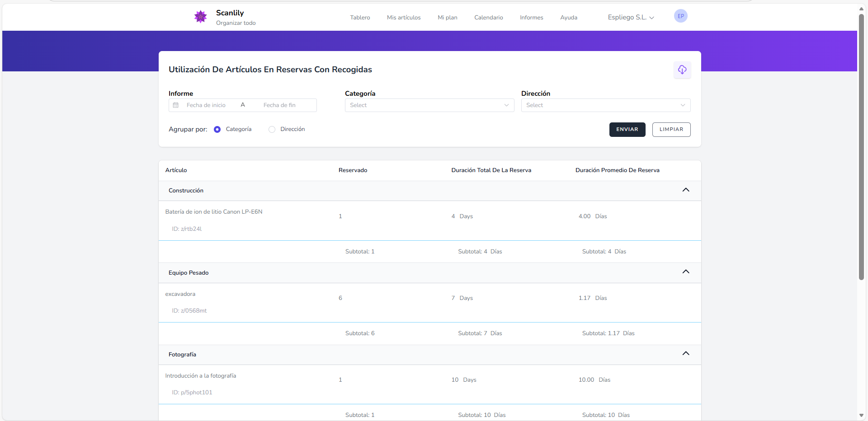Select Categoría grouping radio button
868x421 pixels.
click(x=217, y=130)
